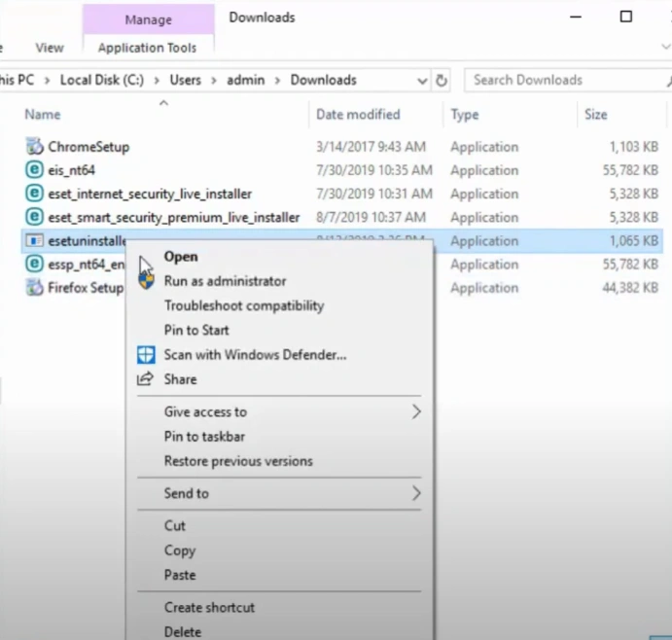
Task: Select Copy in the context menu
Action: coord(180,551)
